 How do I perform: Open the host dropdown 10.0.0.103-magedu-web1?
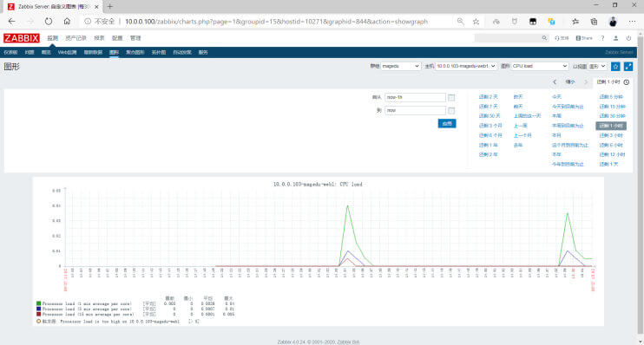click(466, 66)
